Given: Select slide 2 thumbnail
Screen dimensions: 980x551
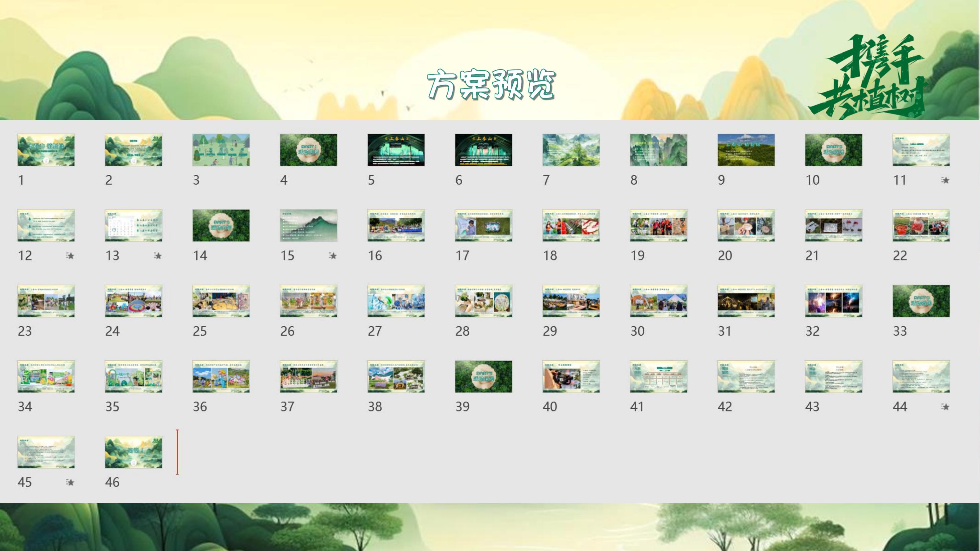Looking at the screenshot, I should coord(134,150).
